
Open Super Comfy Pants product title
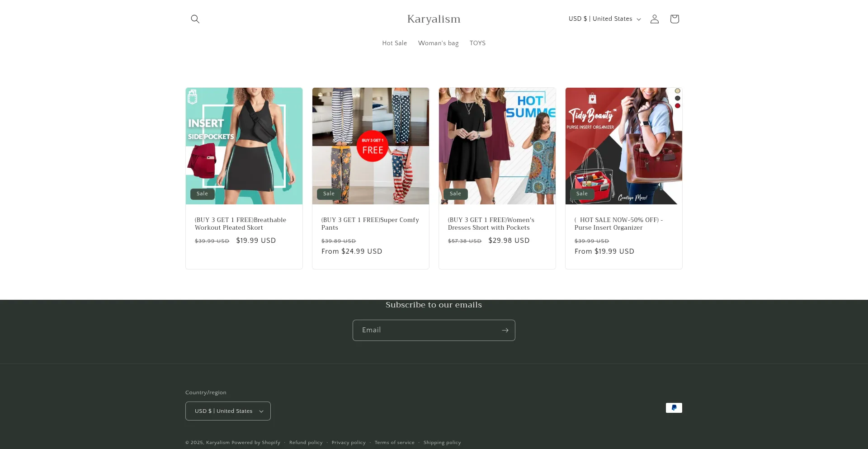(370, 224)
